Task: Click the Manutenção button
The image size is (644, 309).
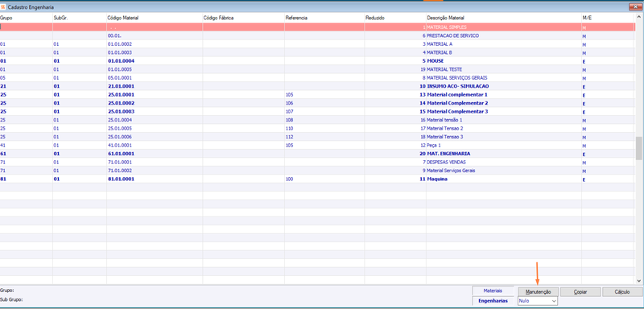Action: coord(538,292)
